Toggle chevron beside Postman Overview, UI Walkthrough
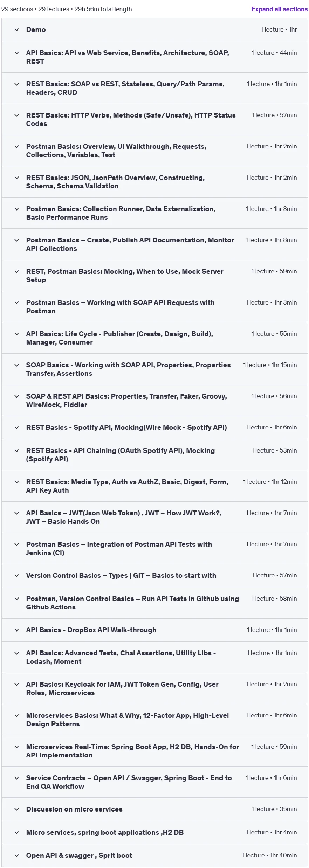Image resolution: width=309 pixels, height=868 pixels. click(16, 147)
